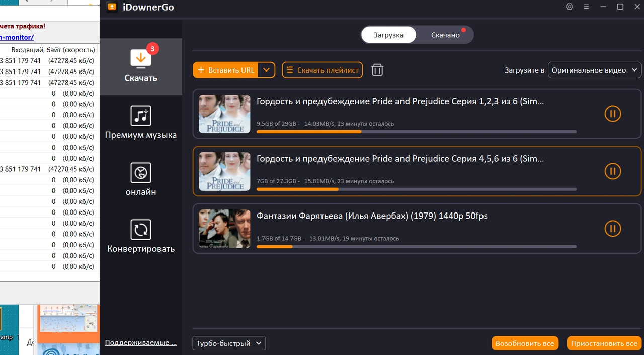The width and height of the screenshot is (644, 355).
Task: Open Турбо-быстрый speed mode dropdown
Action: click(x=229, y=343)
